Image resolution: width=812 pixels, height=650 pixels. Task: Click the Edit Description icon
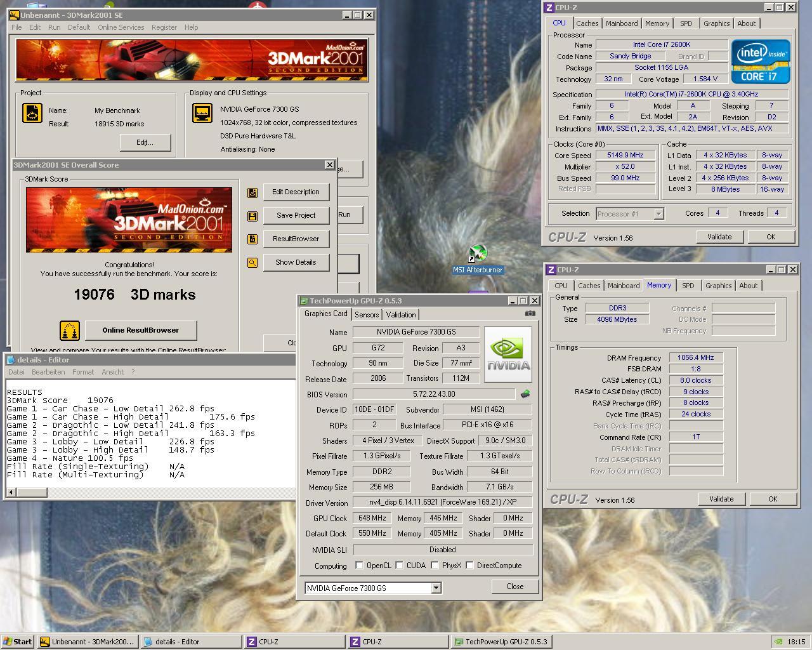(x=252, y=192)
